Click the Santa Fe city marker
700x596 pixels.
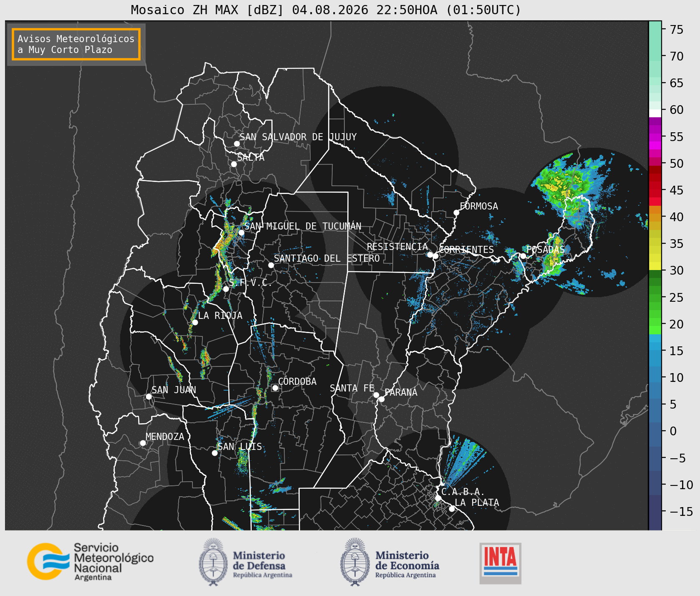(376, 395)
